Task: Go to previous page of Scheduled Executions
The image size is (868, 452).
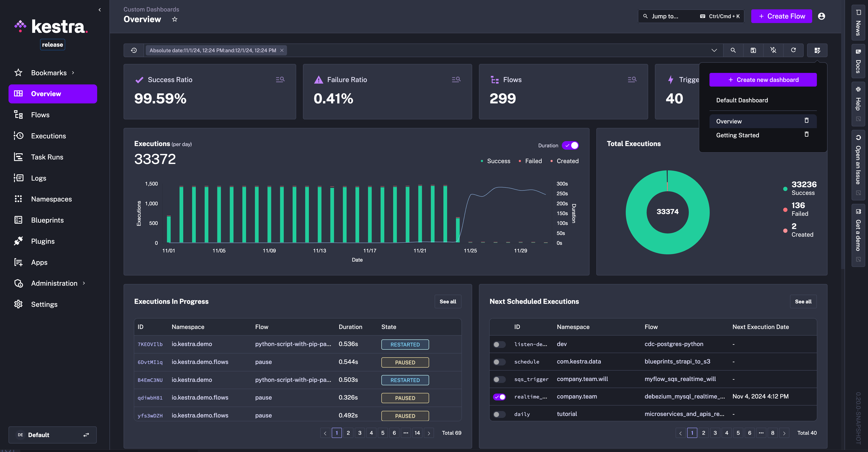Action: pyautogui.click(x=680, y=433)
